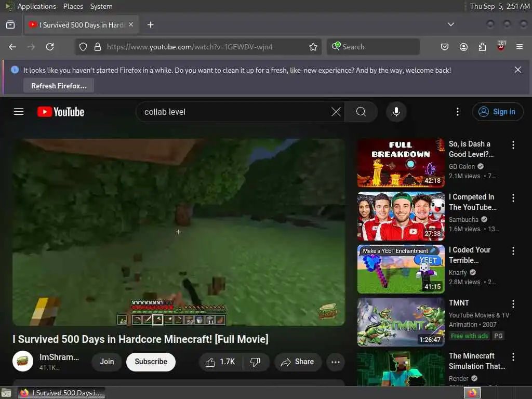This screenshot has height=399, width=532.
Task: Click the Refresh Firefox button
Action: click(x=59, y=86)
